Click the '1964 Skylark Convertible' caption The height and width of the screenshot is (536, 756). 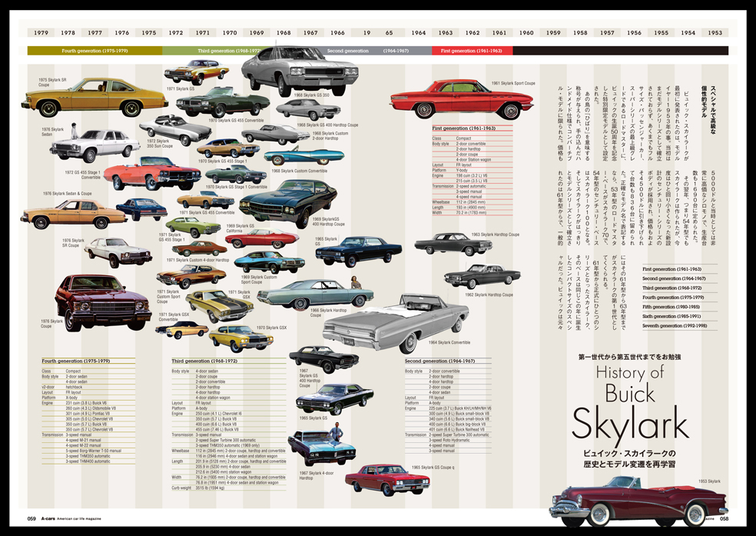(x=449, y=342)
